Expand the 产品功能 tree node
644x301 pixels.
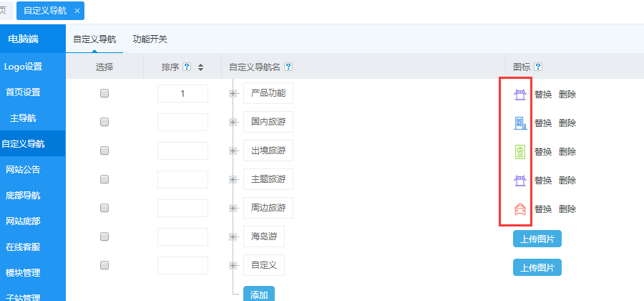click(x=233, y=94)
